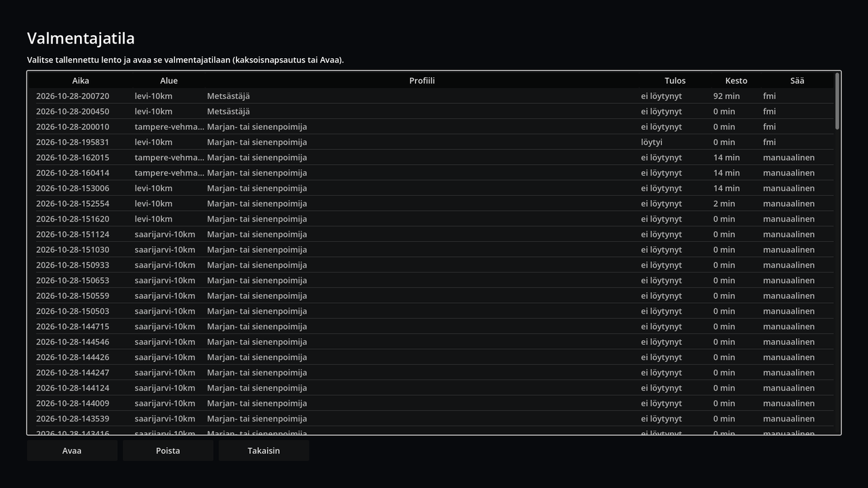The width and height of the screenshot is (868, 488).
Task: Select flight 2026-10-28-144715
Action: [435, 327]
